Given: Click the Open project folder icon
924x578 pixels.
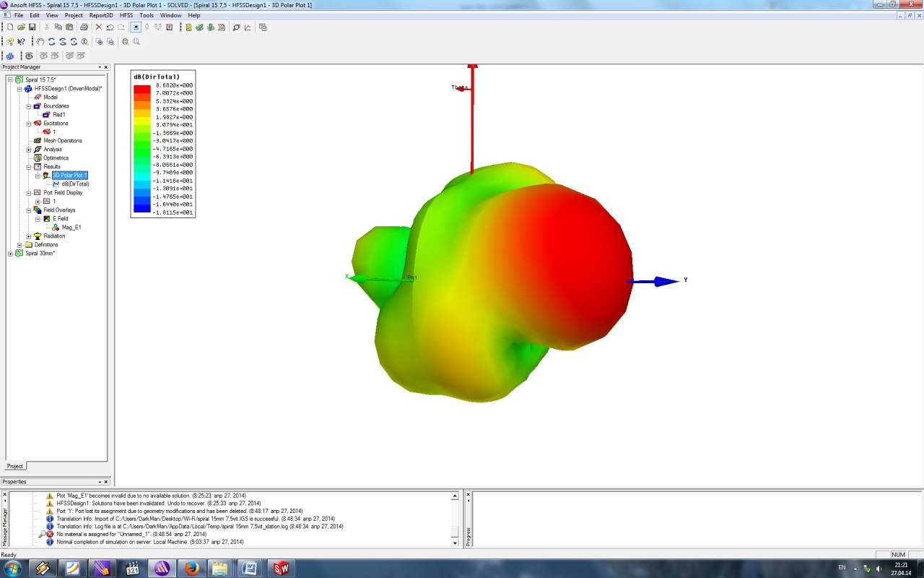Looking at the screenshot, I should tap(22, 27).
